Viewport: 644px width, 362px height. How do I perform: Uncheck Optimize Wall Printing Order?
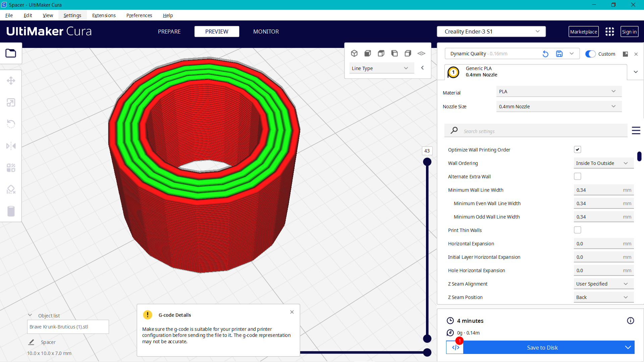pos(577,149)
